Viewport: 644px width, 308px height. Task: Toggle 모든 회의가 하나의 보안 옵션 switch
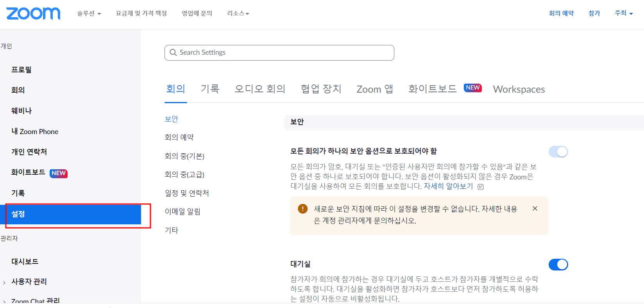click(558, 152)
